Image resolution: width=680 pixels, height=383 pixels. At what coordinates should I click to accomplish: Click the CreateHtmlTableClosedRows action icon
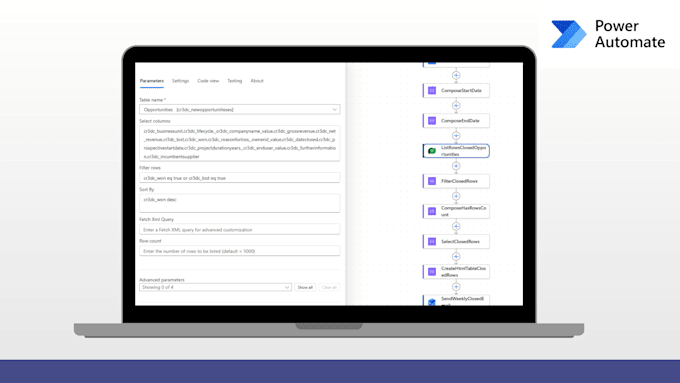point(432,272)
